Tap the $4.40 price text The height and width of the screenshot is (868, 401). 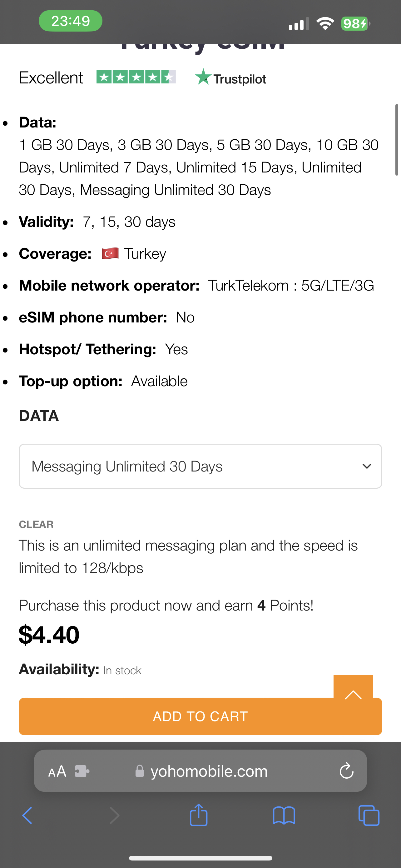tap(49, 635)
